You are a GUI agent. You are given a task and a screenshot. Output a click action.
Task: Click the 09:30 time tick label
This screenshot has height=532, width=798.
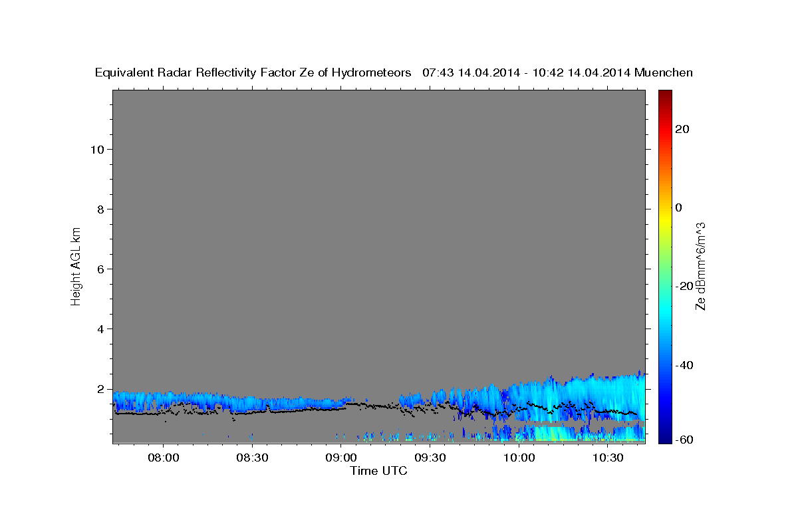430,458
